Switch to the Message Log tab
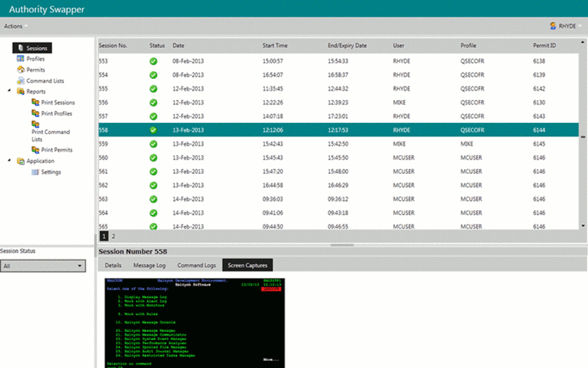 [149, 265]
